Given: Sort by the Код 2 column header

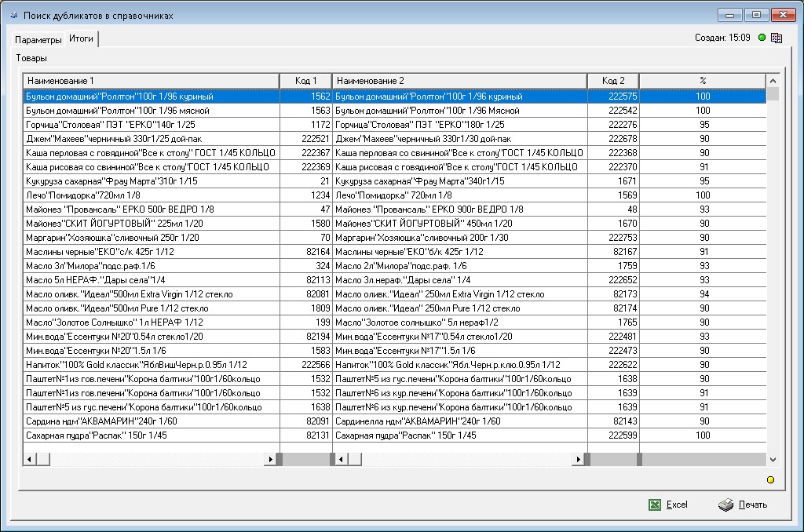Looking at the screenshot, I should pos(613,81).
